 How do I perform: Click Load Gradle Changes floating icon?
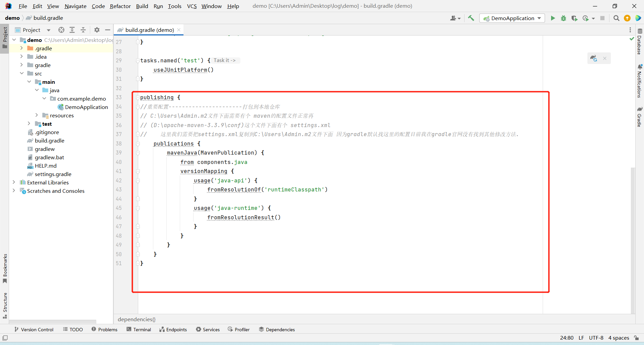(594, 58)
